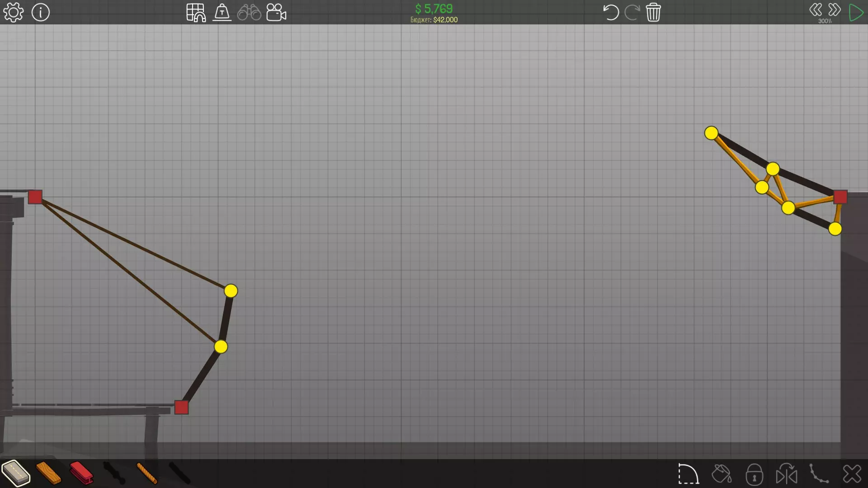Decrease the simulation speed
The height and width of the screenshot is (488, 868).
(816, 10)
